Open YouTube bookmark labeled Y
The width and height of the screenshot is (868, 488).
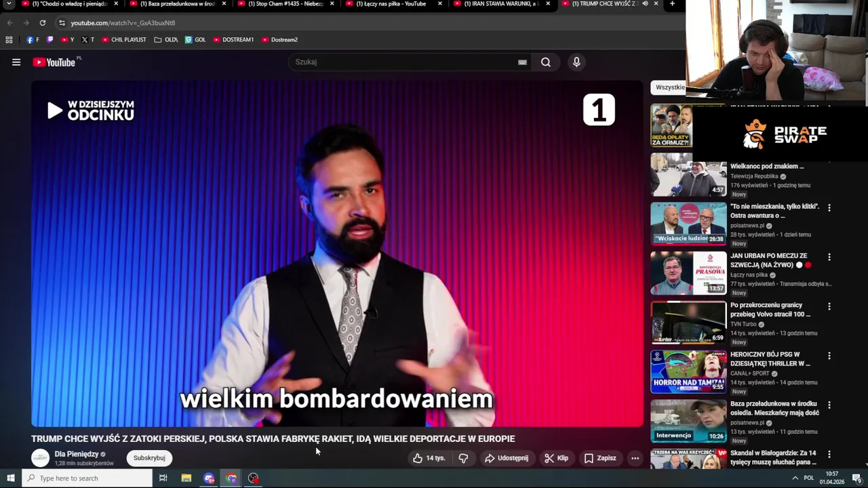tap(68, 40)
